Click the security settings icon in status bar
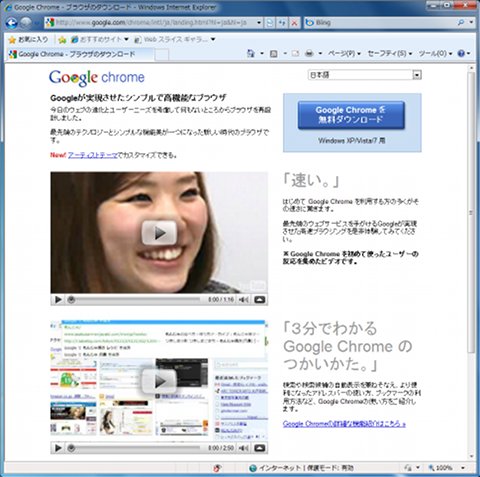The image size is (480, 477). pyautogui.click(x=408, y=468)
